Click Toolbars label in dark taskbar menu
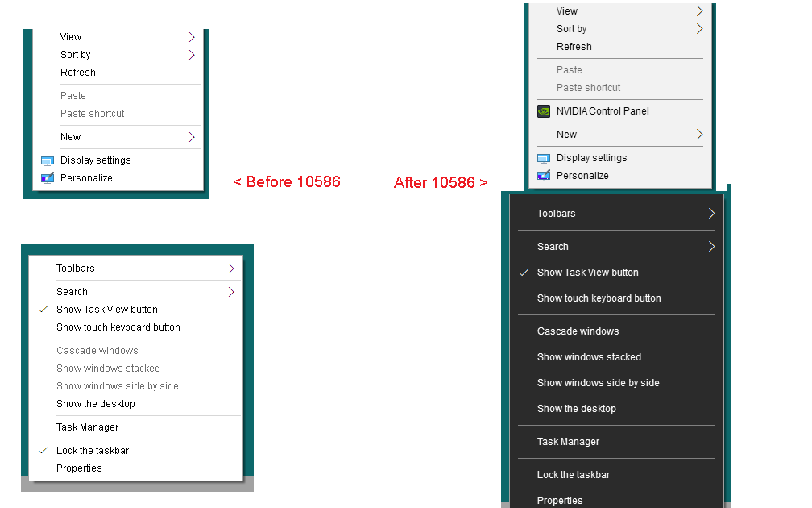This screenshot has height=508, width=812. 556,213
